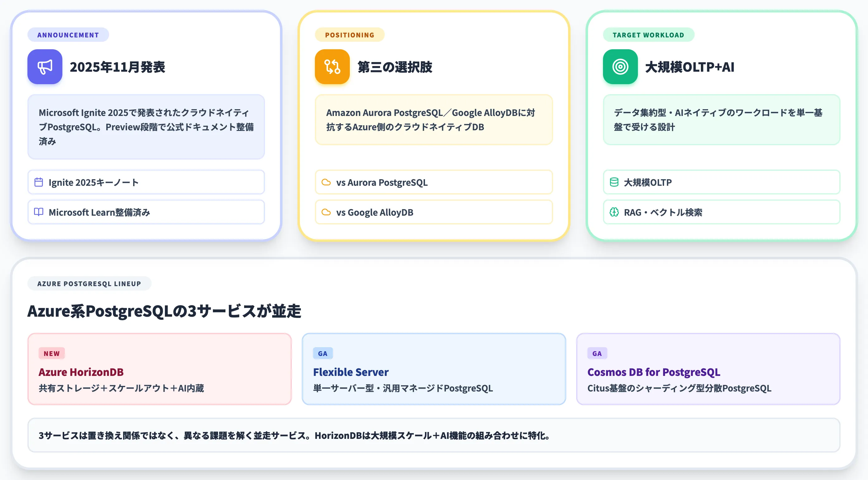Click the 3サービスは置き換え関係ではなく summary note
The width and height of the screenshot is (868, 480).
434,435
